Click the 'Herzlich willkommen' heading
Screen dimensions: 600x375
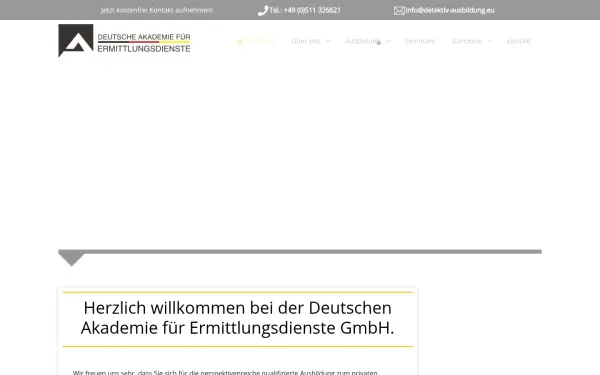point(238,318)
